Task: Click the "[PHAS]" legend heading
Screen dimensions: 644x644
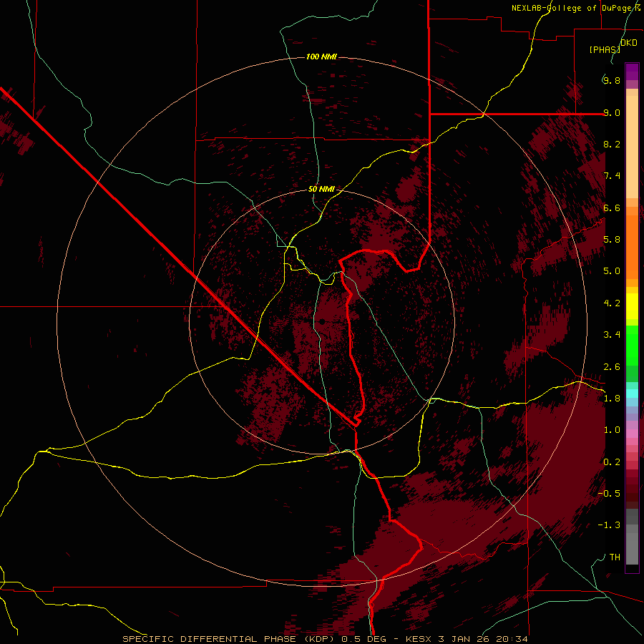Action: pyautogui.click(x=605, y=49)
